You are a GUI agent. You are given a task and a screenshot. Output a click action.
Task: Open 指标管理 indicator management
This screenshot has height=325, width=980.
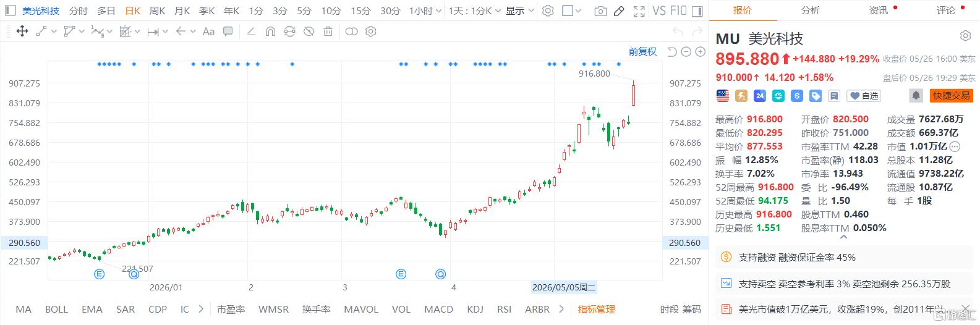[x=596, y=309]
